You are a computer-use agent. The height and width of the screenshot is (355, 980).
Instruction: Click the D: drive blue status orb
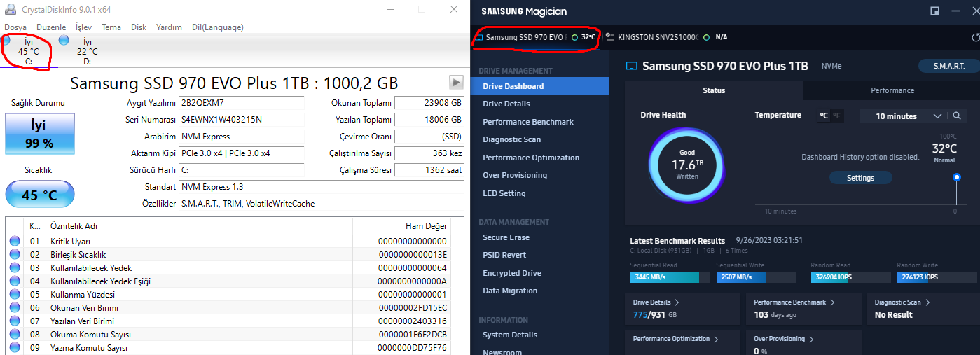click(64, 41)
